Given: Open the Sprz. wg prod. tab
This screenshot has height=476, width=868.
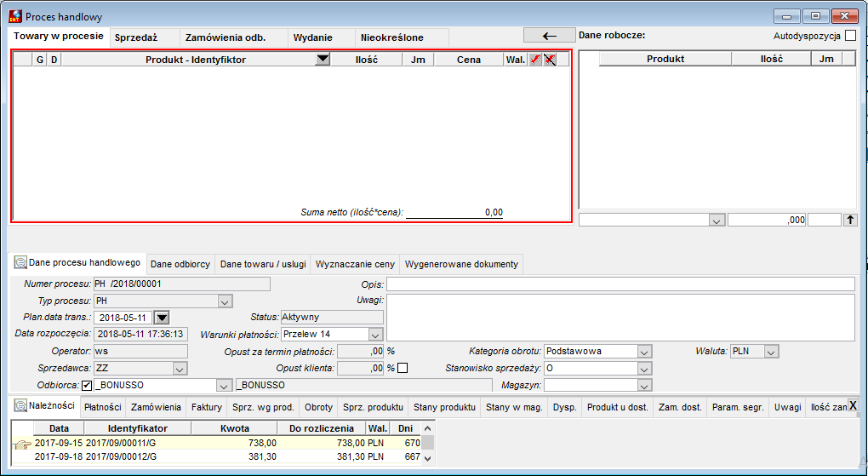Looking at the screenshot, I should click(263, 407).
